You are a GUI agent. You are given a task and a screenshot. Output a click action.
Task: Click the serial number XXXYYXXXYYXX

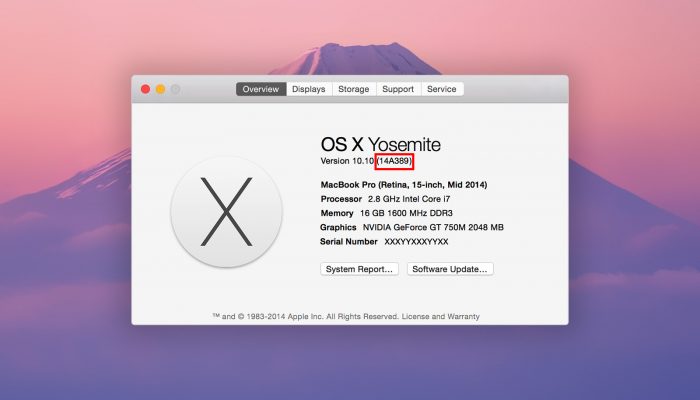coord(416,242)
